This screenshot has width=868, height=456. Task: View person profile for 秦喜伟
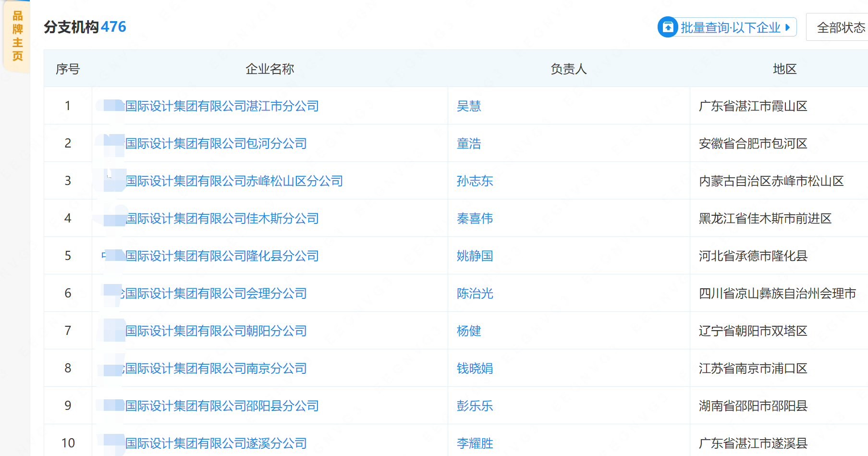click(475, 219)
